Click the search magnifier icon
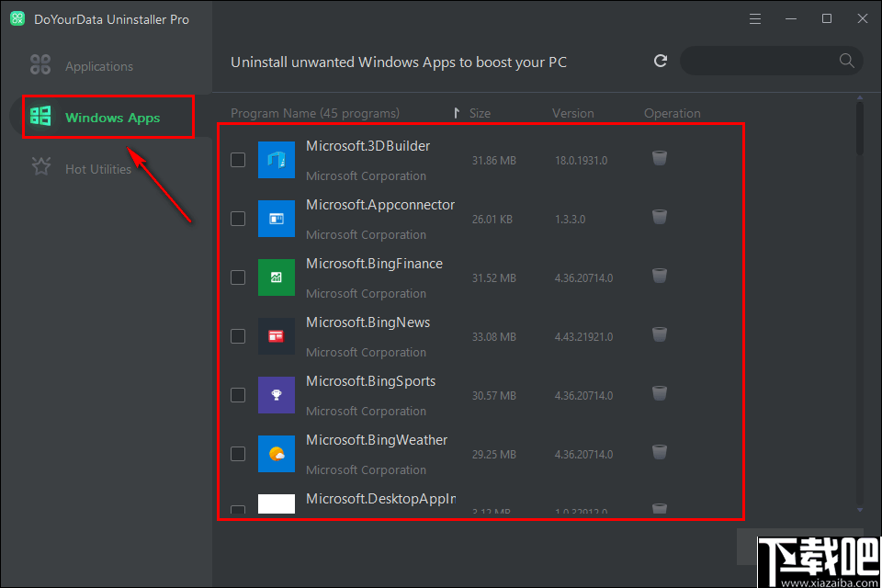 844,61
